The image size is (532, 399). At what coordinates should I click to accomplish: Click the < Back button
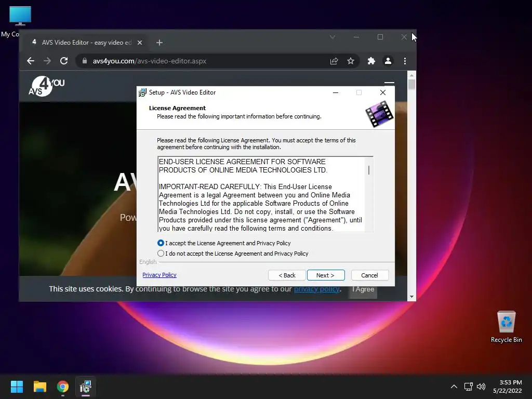pyautogui.click(x=287, y=275)
